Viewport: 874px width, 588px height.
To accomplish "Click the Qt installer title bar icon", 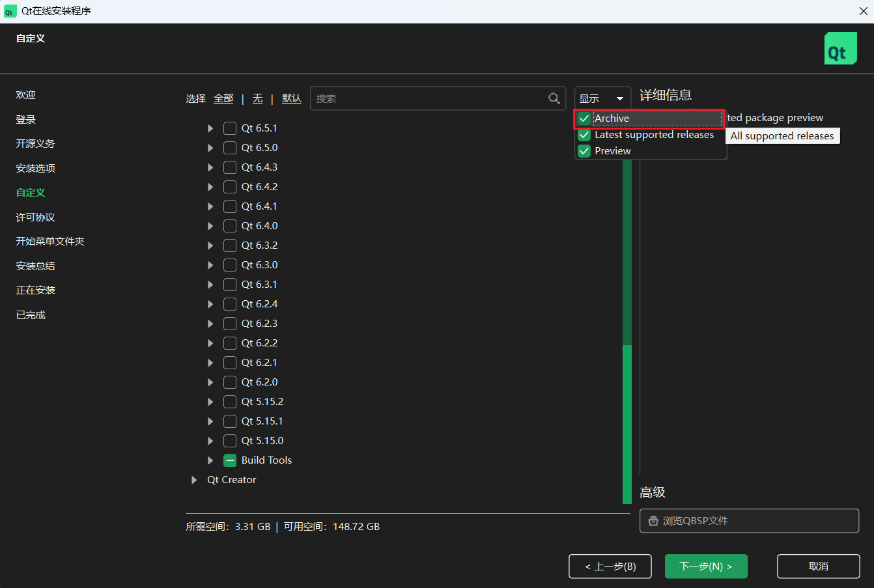I will coord(10,11).
